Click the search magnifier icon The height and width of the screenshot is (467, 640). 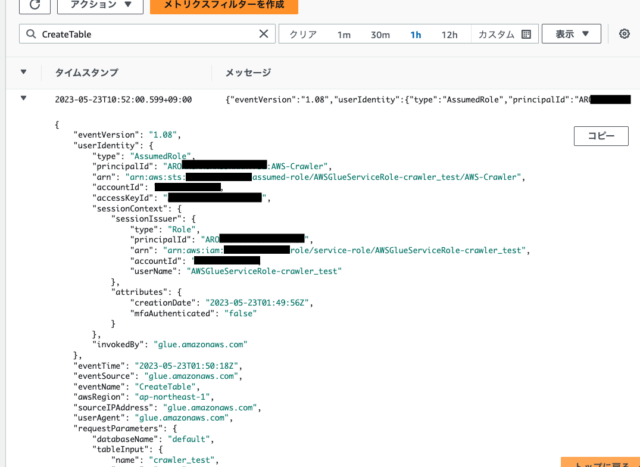(31, 34)
